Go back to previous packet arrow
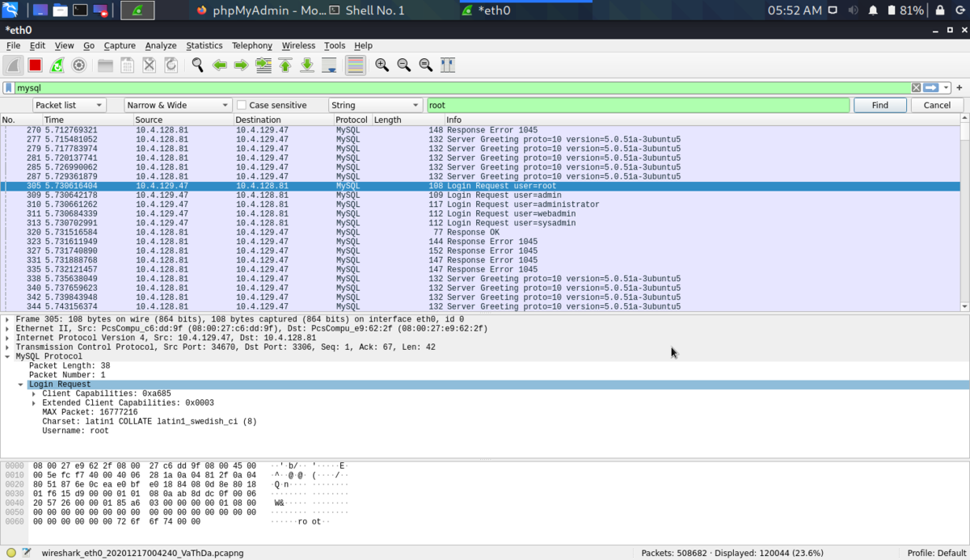 pyautogui.click(x=219, y=65)
